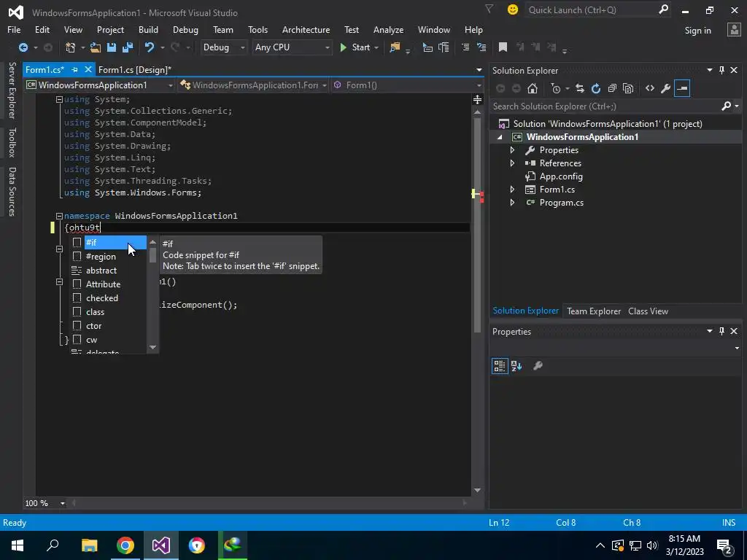Image resolution: width=747 pixels, height=560 pixels.
Task: Click the IntelliSense list scroll-down arrow
Action: pyautogui.click(x=153, y=347)
